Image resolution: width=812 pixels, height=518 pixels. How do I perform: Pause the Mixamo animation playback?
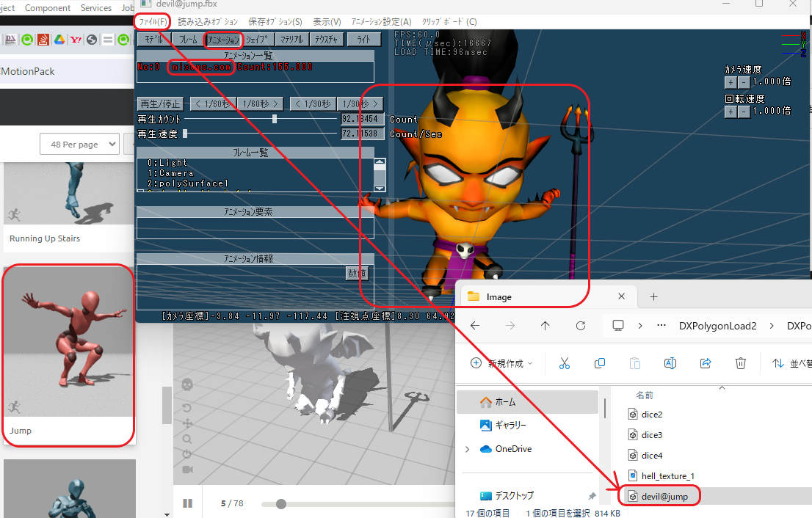click(x=187, y=503)
